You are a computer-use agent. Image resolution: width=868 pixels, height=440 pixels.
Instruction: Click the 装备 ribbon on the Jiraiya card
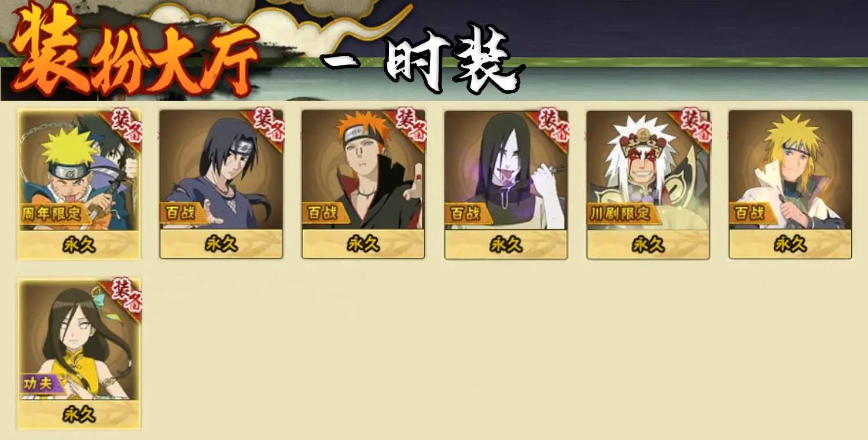click(x=693, y=125)
